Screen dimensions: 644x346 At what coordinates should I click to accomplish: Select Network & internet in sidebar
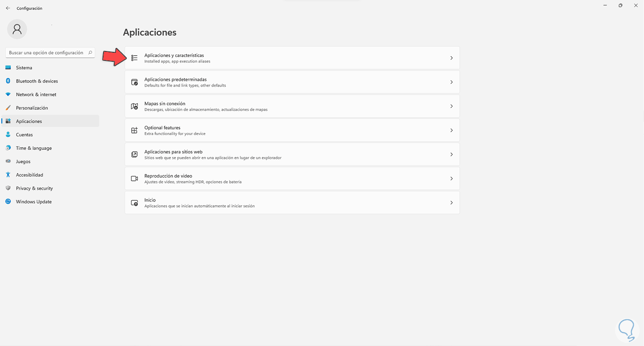(x=36, y=94)
